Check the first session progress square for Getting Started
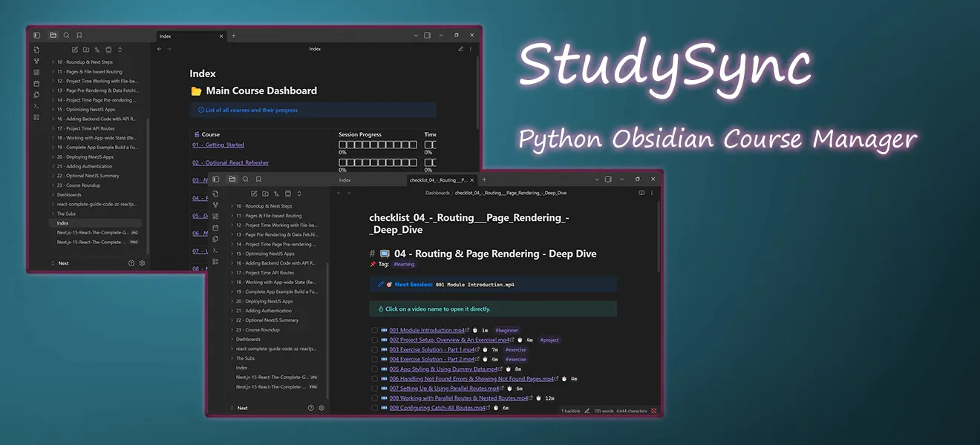The width and height of the screenshot is (980, 445). (341, 145)
